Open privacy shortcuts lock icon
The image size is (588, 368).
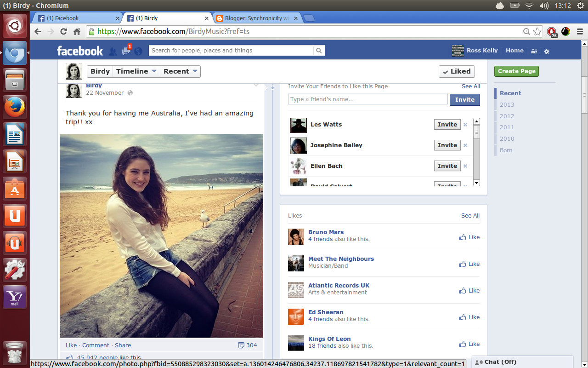[x=534, y=51]
